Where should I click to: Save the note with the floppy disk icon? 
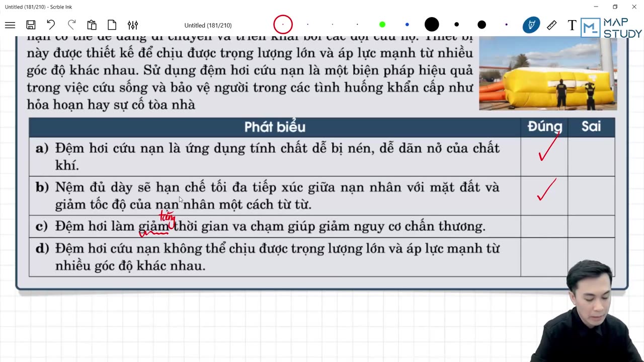pyautogui.click(x=31, y=25)
